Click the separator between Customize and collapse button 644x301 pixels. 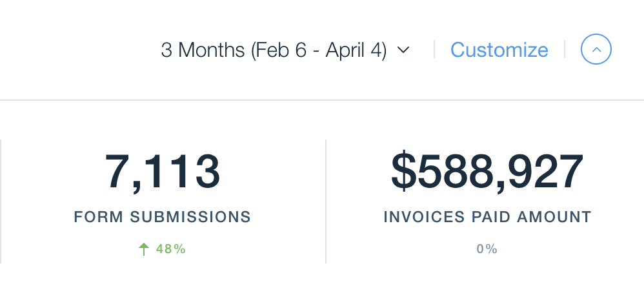click(x=565, y=50)
